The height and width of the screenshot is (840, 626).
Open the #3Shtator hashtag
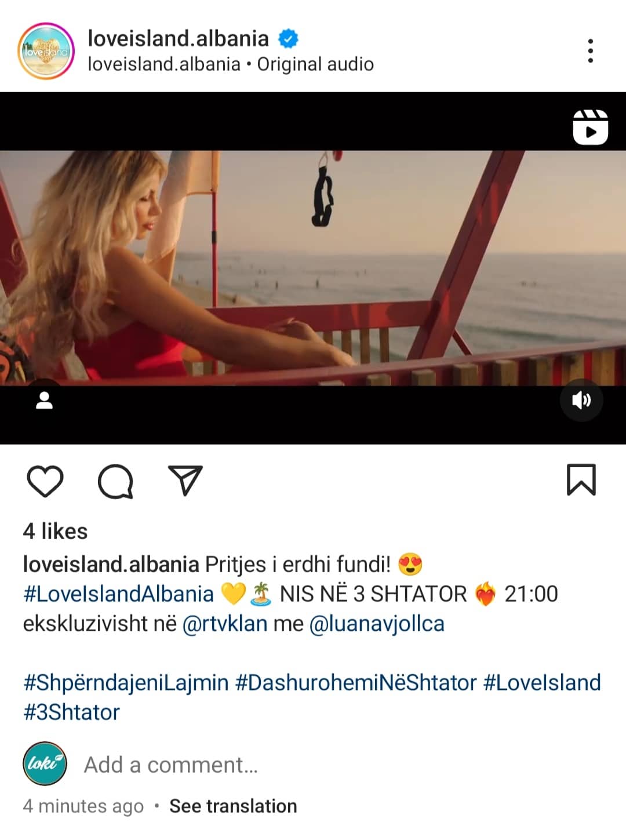[71, 712]
